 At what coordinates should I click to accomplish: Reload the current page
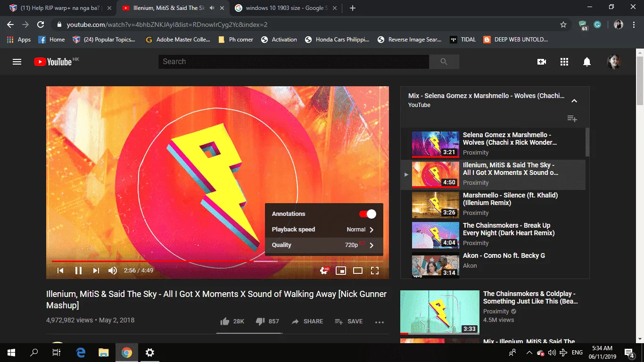[41, 25]
